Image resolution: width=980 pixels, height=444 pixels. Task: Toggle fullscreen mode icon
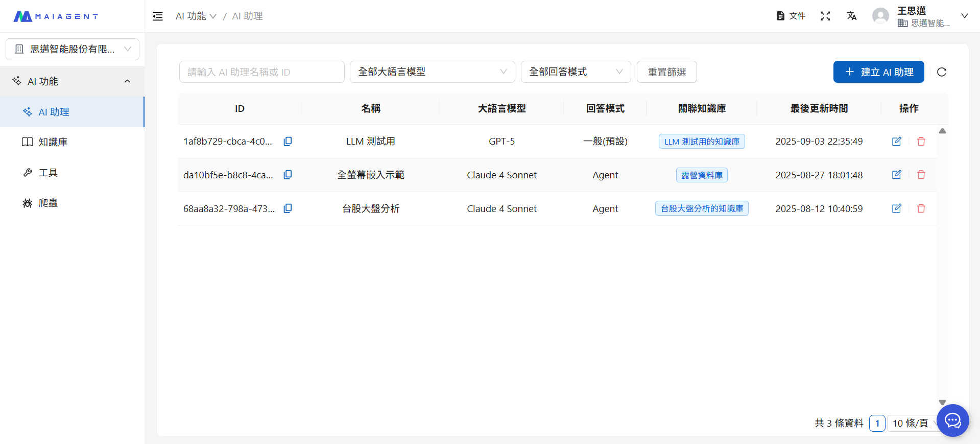[825, 16]
